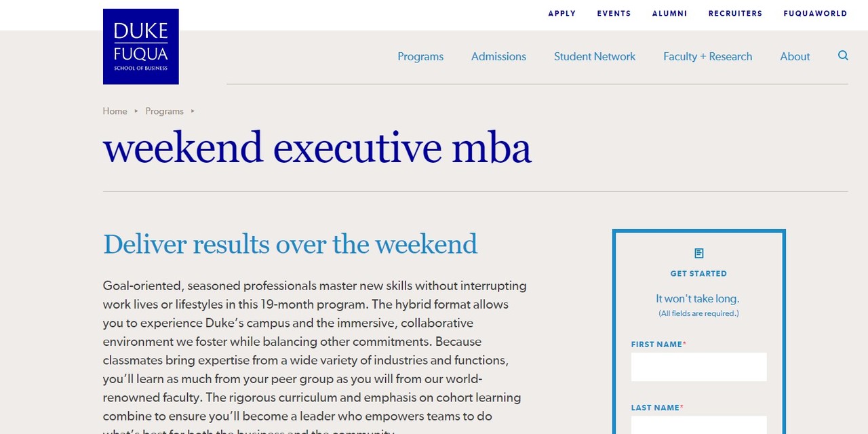868x434 pixels.
Task: Visit the Recruiters page
Action: pyautogui.click(x=735, y=14)
